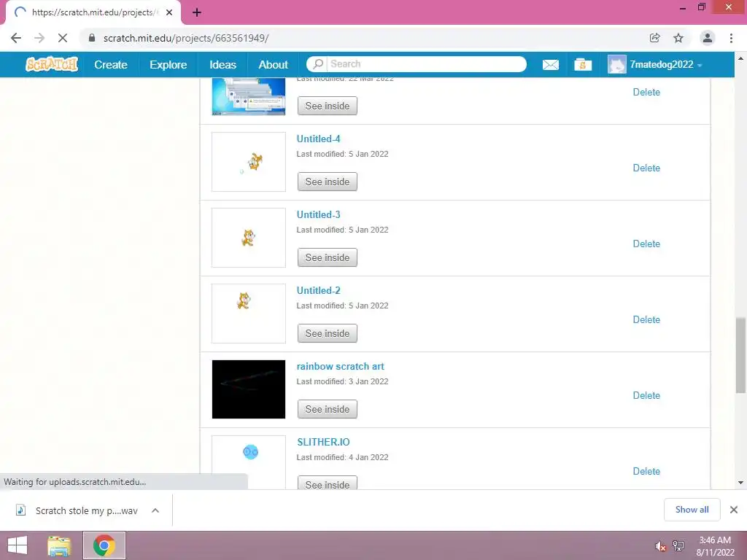Open the SLITHER.IO project title
Viewport: 747px width, 560px height.
323,442
